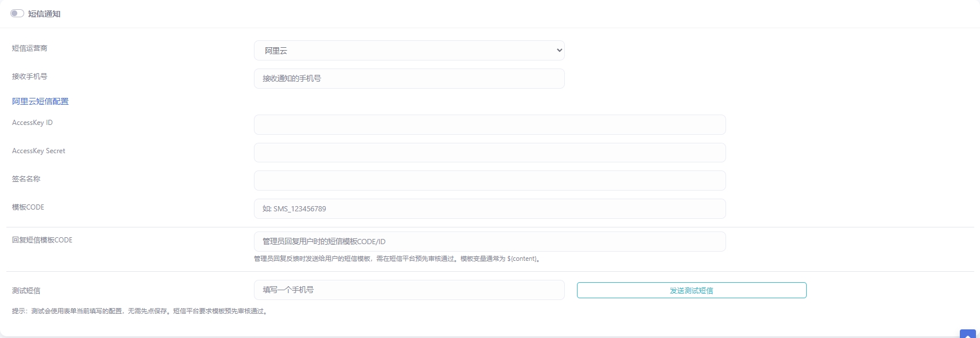Click the AccessKey ID input box
This screenshot has width=980, height=338.
(x=489, y=124)
